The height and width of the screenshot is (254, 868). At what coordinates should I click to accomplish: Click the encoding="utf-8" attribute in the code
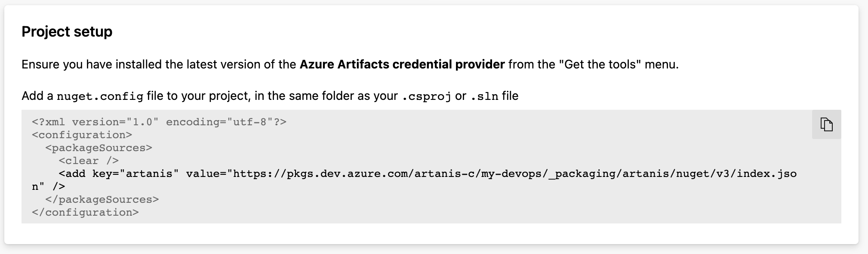(219, 122)
